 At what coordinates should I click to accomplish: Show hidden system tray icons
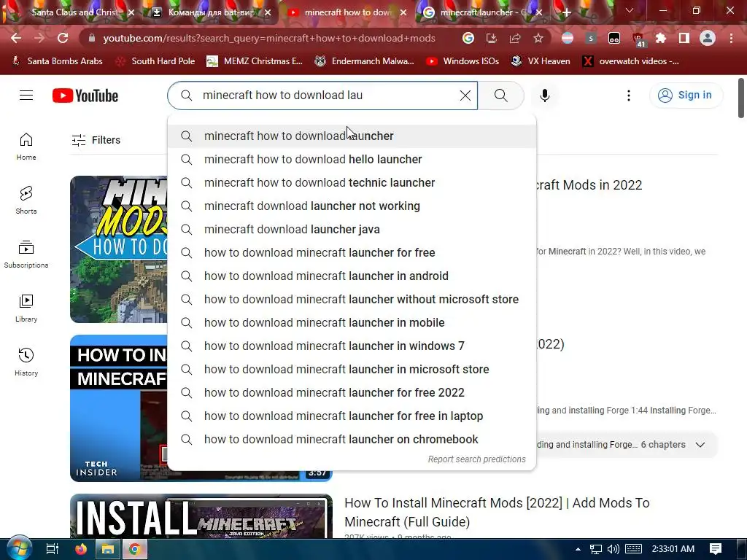(578, 549)
